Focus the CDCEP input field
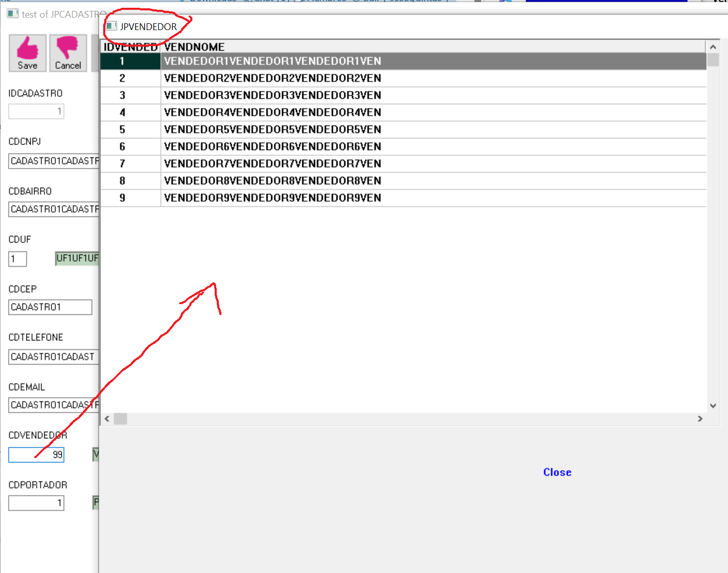 (x=50, y=307)
